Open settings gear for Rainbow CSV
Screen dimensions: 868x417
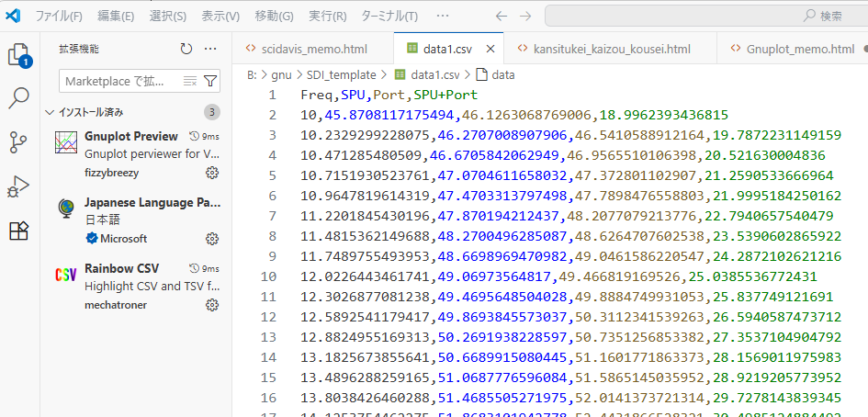click(x=212, y=305)
